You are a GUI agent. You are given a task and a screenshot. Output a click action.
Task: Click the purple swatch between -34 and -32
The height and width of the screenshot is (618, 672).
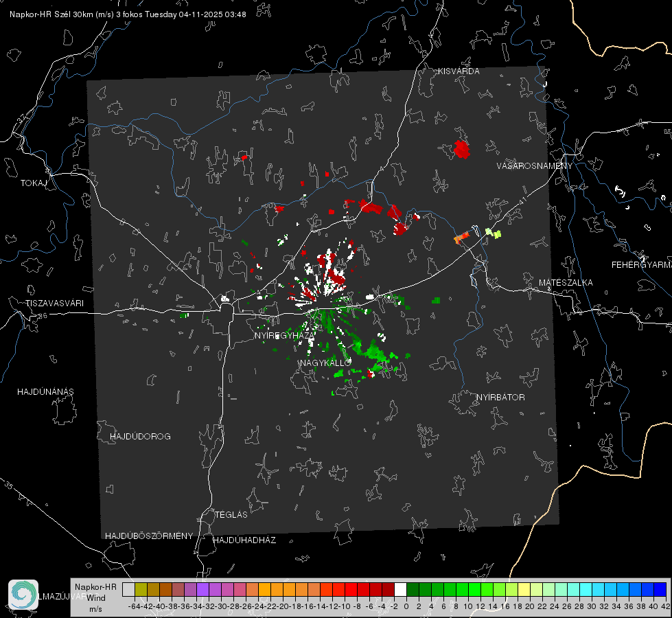pos(202,589)
